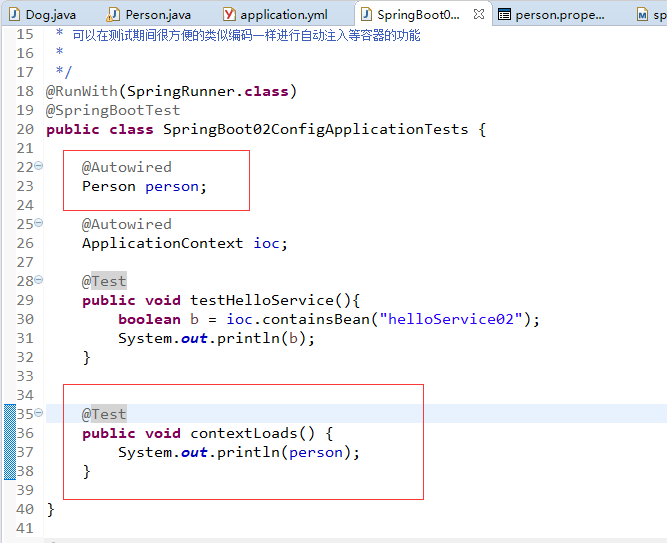667x543 pixels.
Task: Click line number 41 in the ruler
Action: (25, 528)
